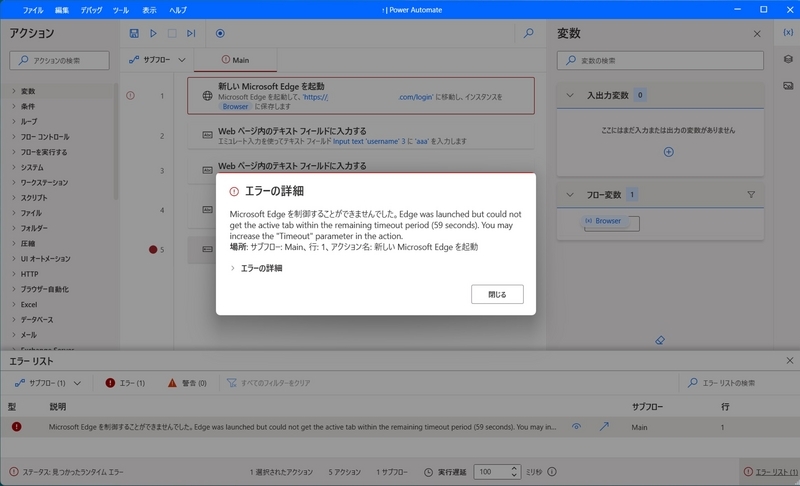
Task: Expand システム action group
Action: click(14, 167)
